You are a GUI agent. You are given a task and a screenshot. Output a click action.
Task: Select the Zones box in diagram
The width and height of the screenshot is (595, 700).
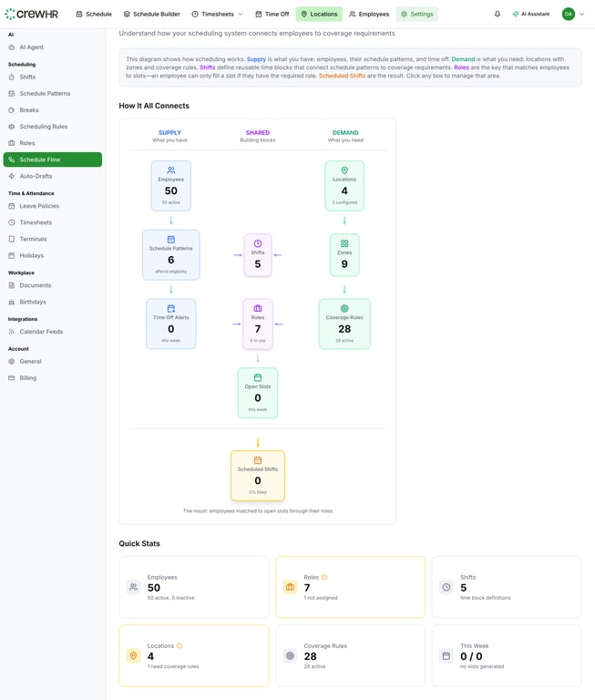(x=344, y=254)
